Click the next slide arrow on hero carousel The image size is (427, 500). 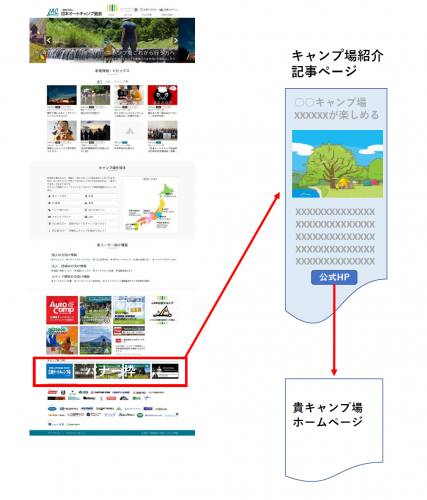(x=176, y=40)
